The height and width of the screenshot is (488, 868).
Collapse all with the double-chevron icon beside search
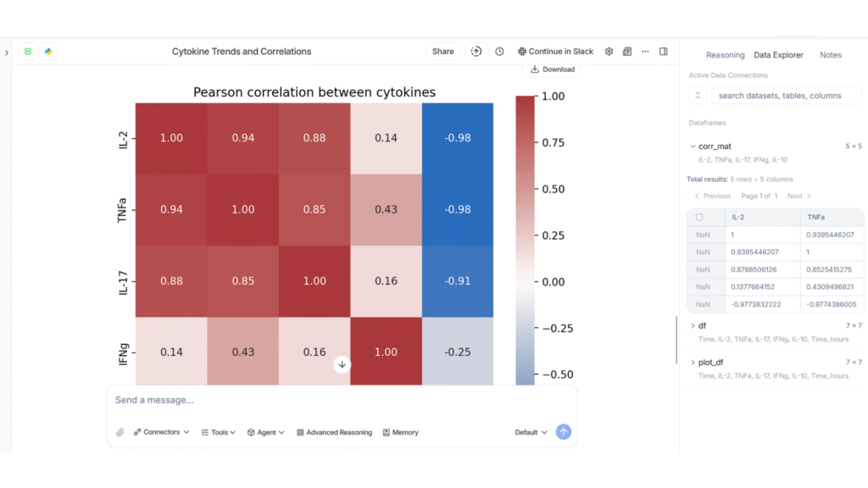coord(697,96)
